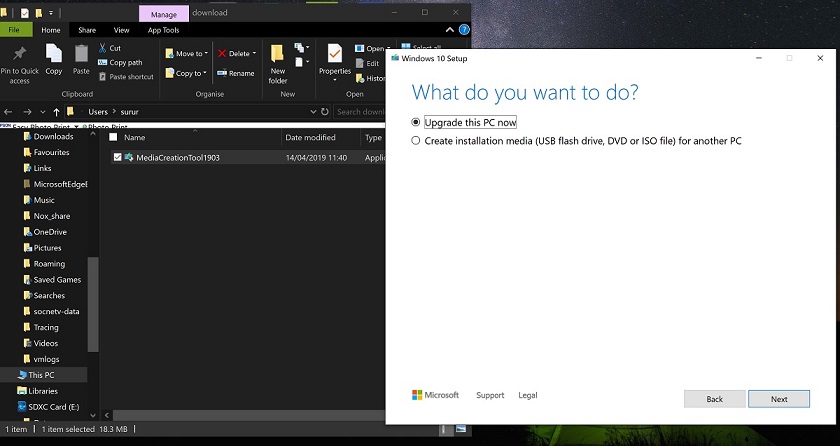This screenshot has width=840, height=446.
Task: Click the Properties icon in the ribbon
Action: click(x=335, y=53)
